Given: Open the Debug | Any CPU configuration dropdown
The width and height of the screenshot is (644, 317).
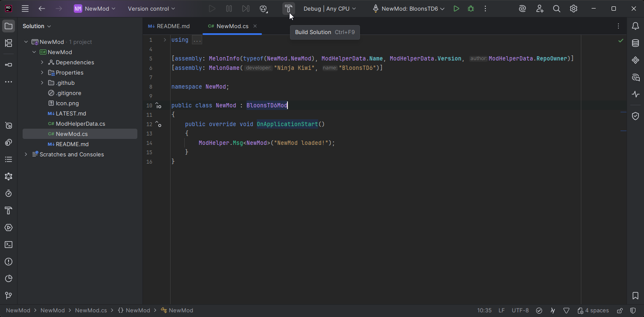Looking at the screenshot, I should (329, 9).
